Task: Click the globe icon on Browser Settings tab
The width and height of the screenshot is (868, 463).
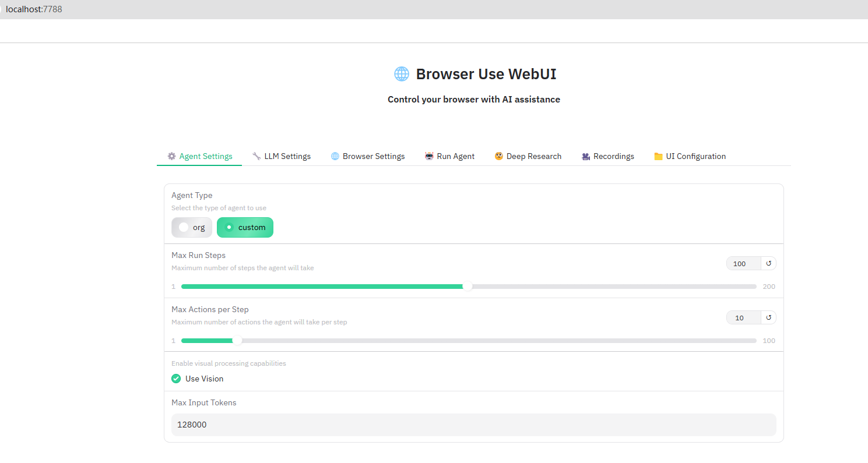Action: [x=335, y=156]
